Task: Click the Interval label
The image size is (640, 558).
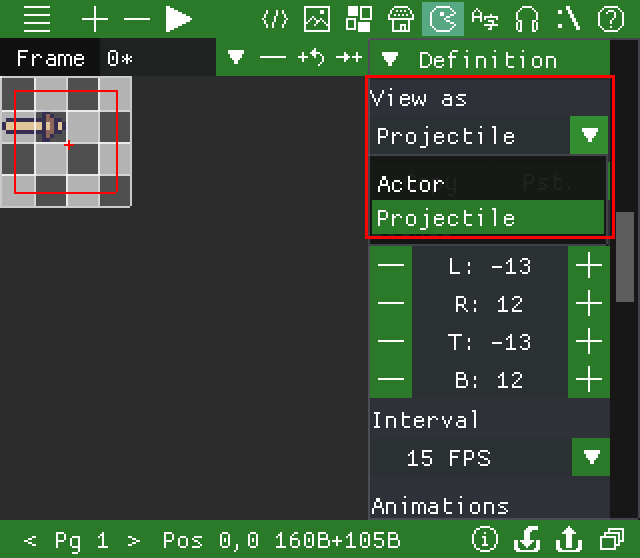Action: coord(425,420)
